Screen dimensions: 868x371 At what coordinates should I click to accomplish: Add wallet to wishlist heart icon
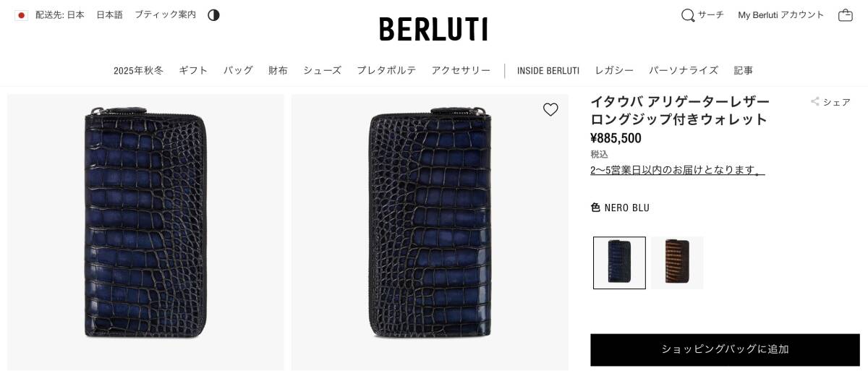[x=550, y=109]
